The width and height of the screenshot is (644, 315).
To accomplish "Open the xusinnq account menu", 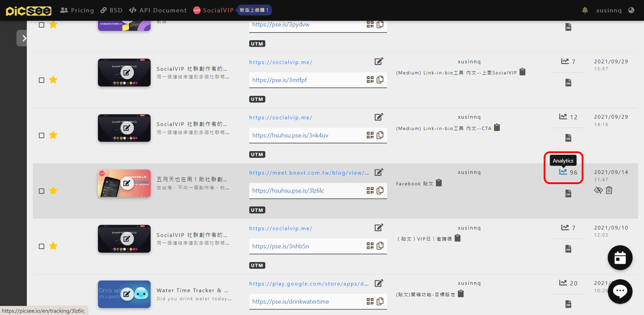I will click(609, 10).
